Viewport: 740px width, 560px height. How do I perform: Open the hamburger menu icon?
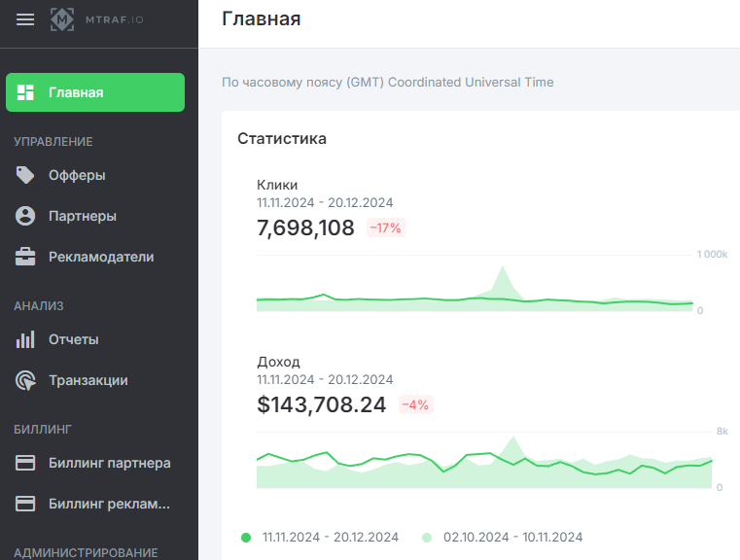tap(25, 19)
